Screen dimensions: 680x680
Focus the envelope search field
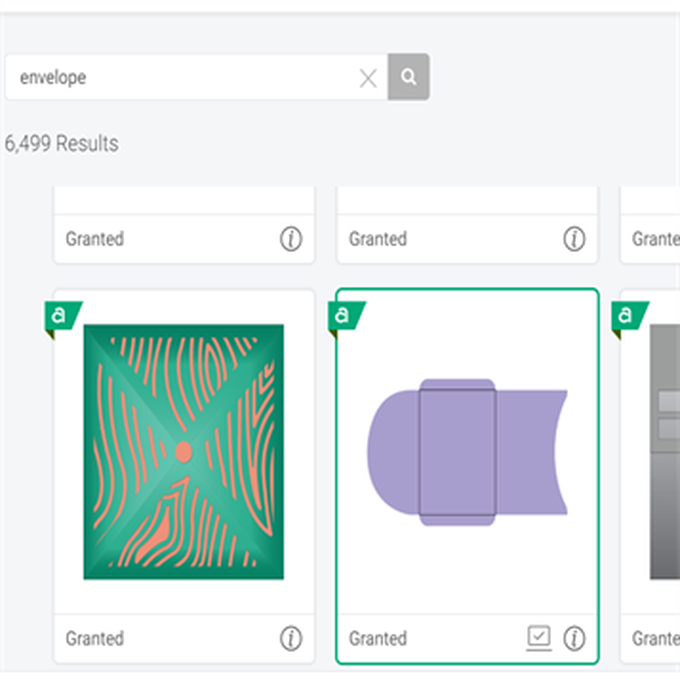(x=180, y=78)
